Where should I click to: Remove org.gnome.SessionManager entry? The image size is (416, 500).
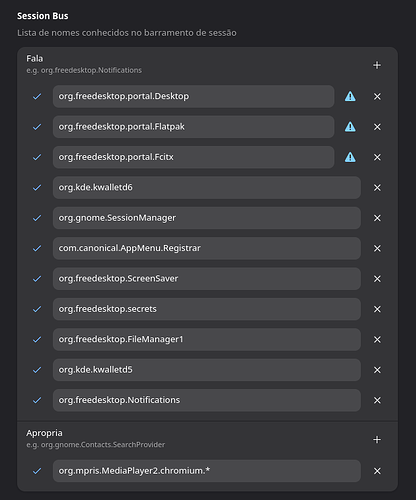pos(377,218)
